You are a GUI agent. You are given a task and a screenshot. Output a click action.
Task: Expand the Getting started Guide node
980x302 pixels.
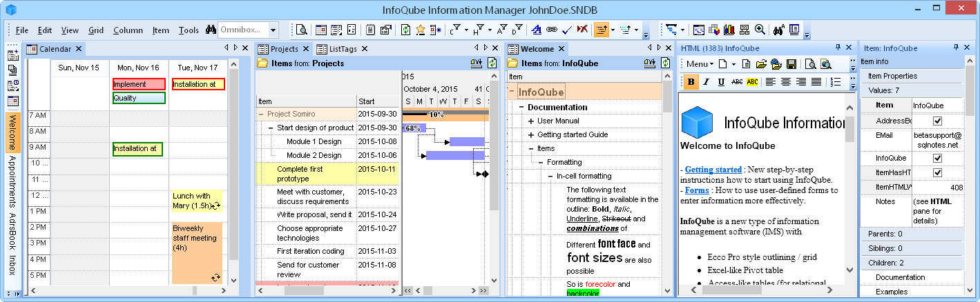(531, 135)
